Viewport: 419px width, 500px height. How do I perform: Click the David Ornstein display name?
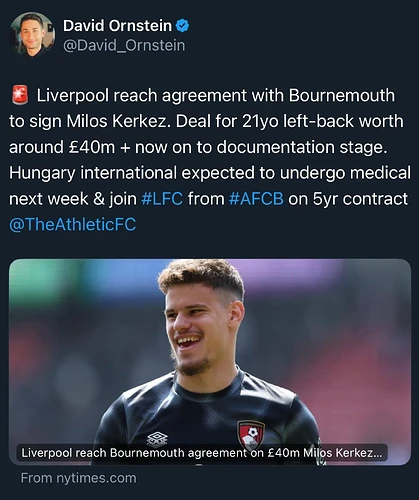coord(117,26)
